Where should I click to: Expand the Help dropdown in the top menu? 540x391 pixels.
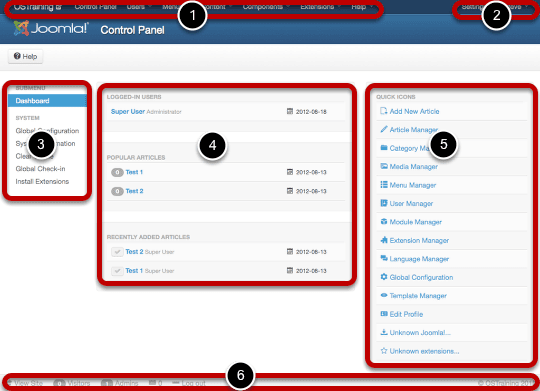click(x=362, y=7)
